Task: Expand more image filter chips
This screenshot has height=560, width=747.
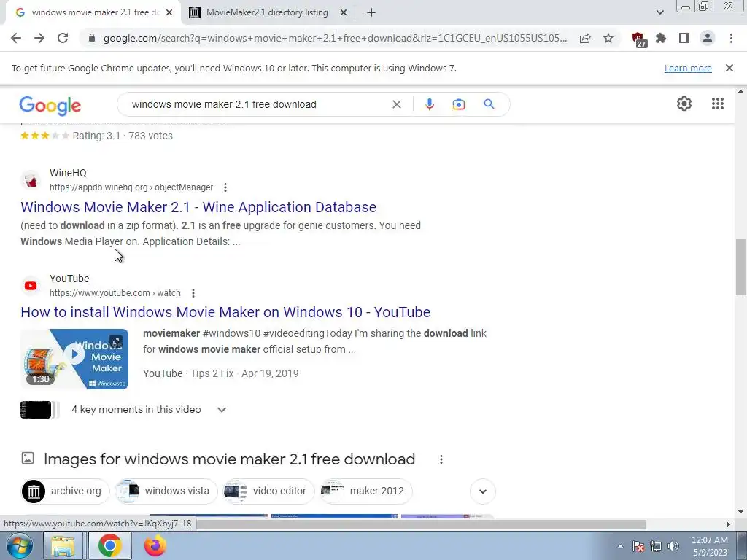Action: [x=483, y=491]
